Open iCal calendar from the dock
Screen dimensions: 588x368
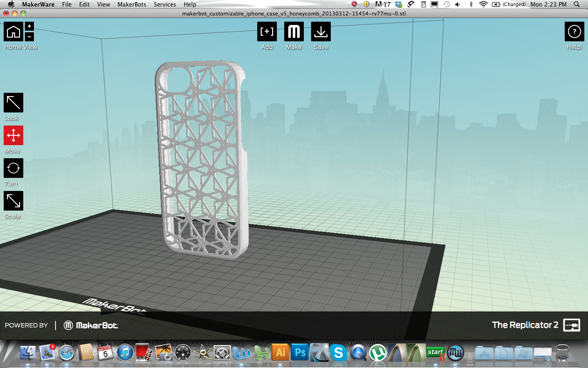point(105,352)
